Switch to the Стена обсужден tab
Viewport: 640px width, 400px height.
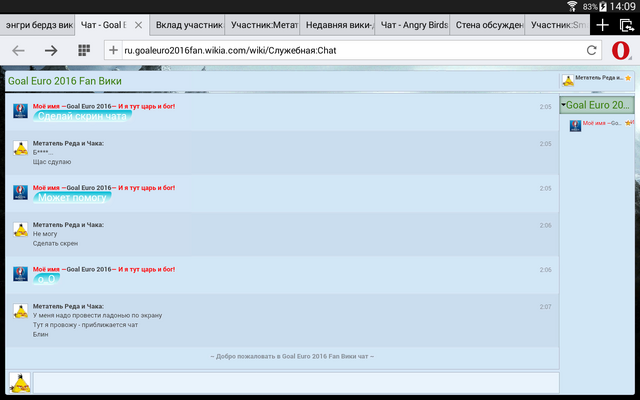[487, 25]
